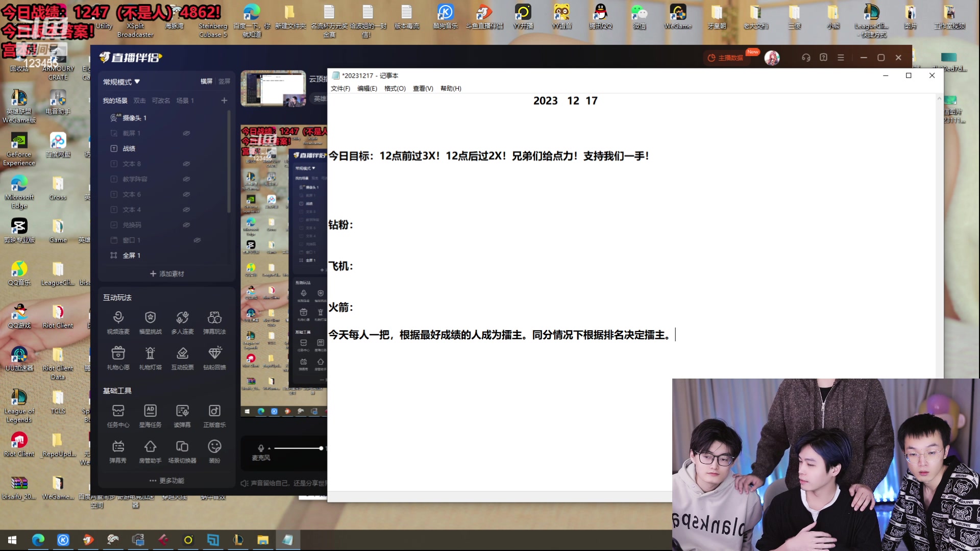
Task: Expand 更多功能 for more features
Action: 166,480
